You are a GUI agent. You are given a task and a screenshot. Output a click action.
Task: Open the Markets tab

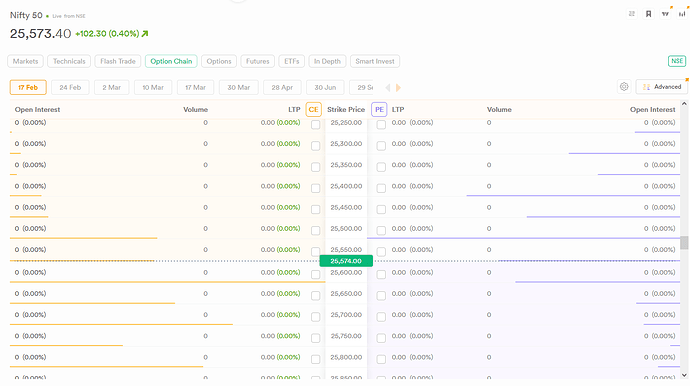click(x=26, y=61)
